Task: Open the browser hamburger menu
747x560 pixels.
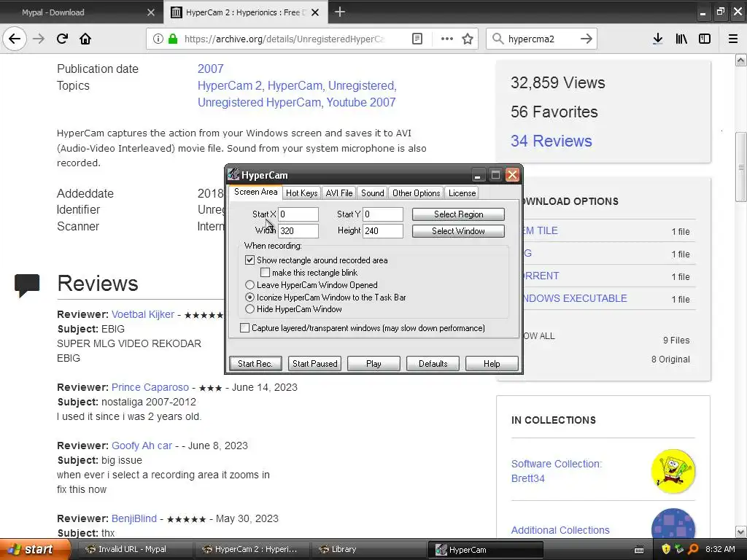Action: click(x=733, y=39)
